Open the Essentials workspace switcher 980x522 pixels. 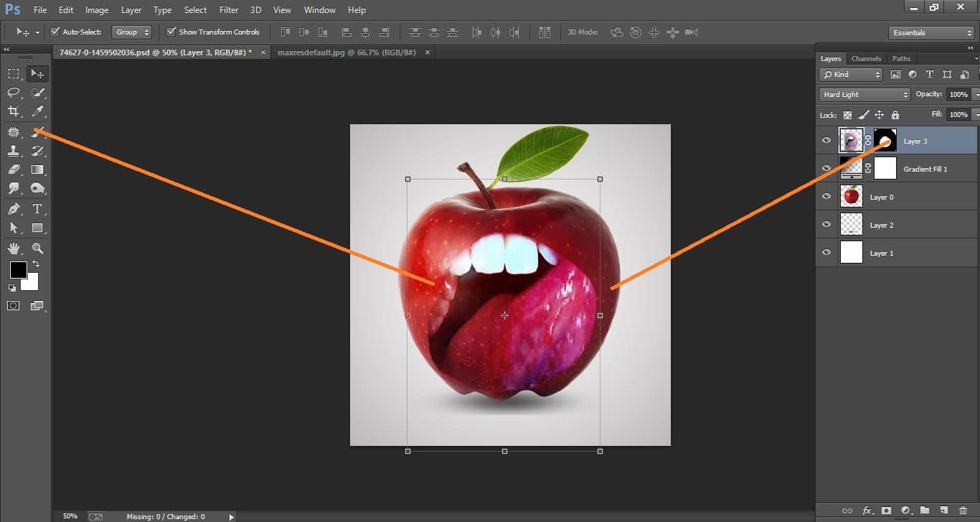[930, 32]
